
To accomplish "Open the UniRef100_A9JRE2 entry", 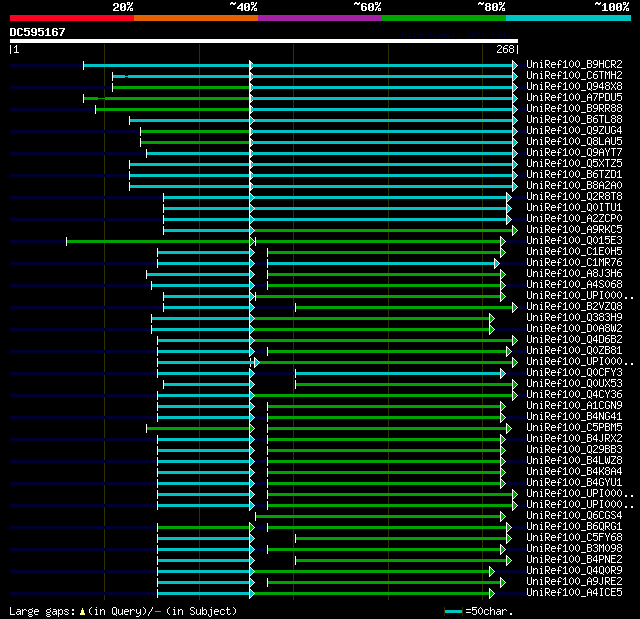I will pyautogui.click(x=574, y=582).
